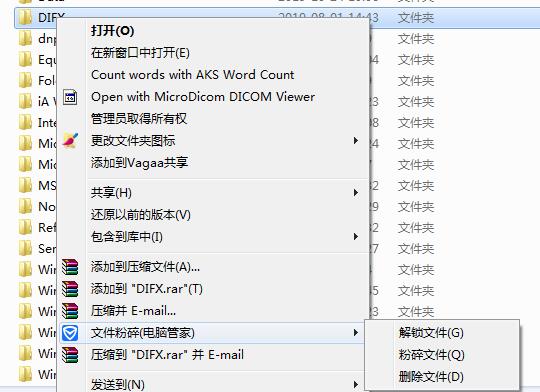This screenshot has width=540, height=392.
Task: Choose 管理员取得所有权 menu entry
Action: point(139,119)
